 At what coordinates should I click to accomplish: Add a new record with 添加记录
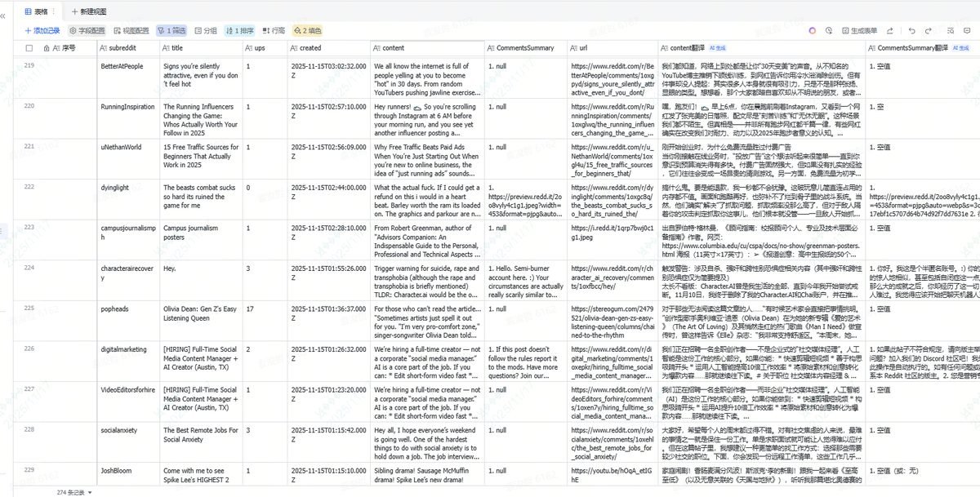click(42, 30)
